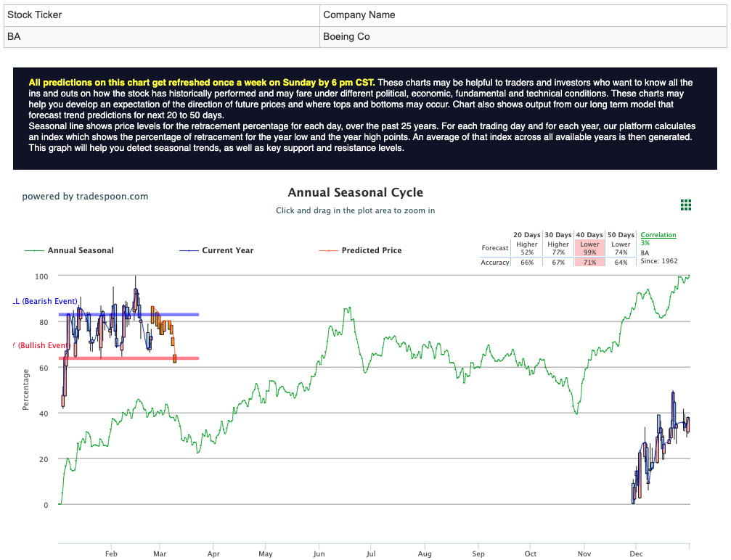The width and height of the screenshot is (731, 560).
Task: Select the Boeing Co company name cell
Action: pos(523,37)
